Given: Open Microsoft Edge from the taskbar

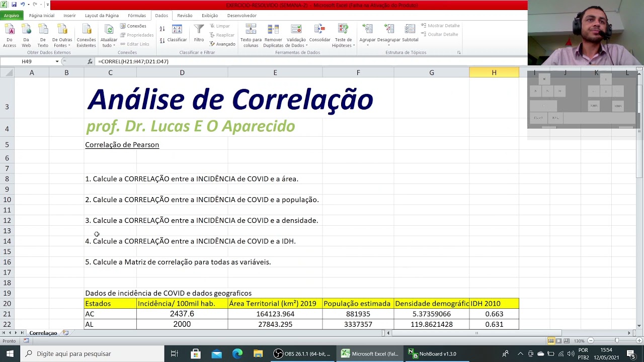Looking at the screenshot, I should [x=237, y=353].
